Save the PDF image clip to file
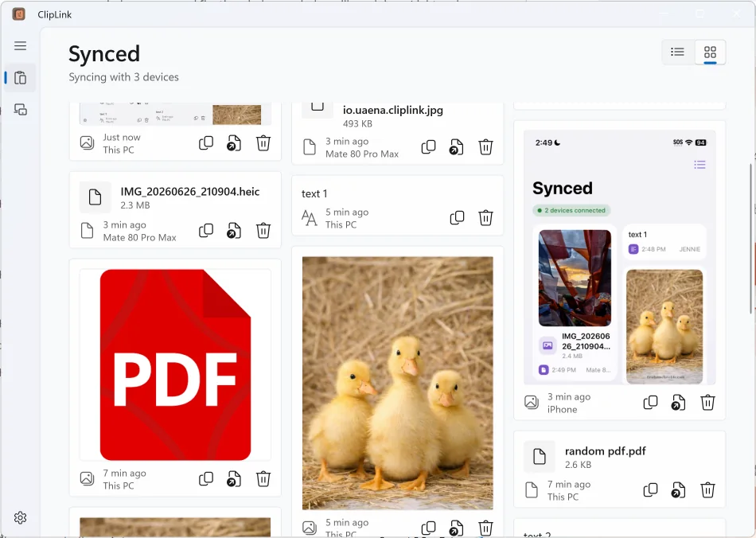756x538 pixels. tap(234, 478)
